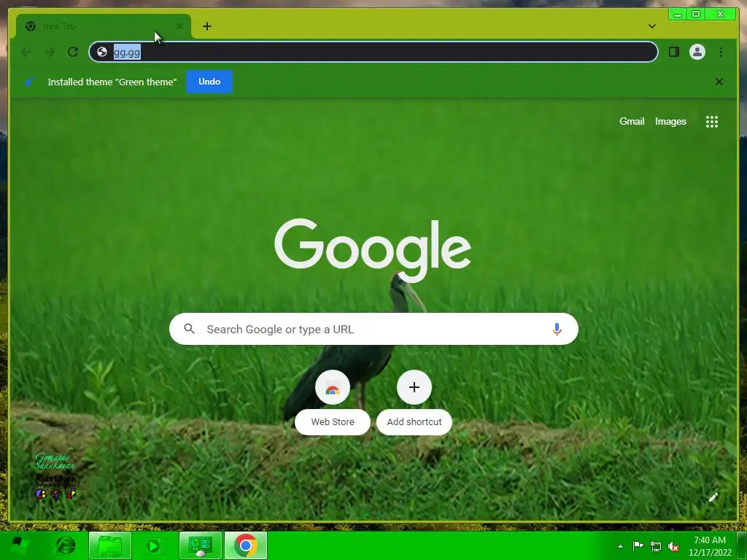
Task: Open the Images link
Action: point(670,122)
